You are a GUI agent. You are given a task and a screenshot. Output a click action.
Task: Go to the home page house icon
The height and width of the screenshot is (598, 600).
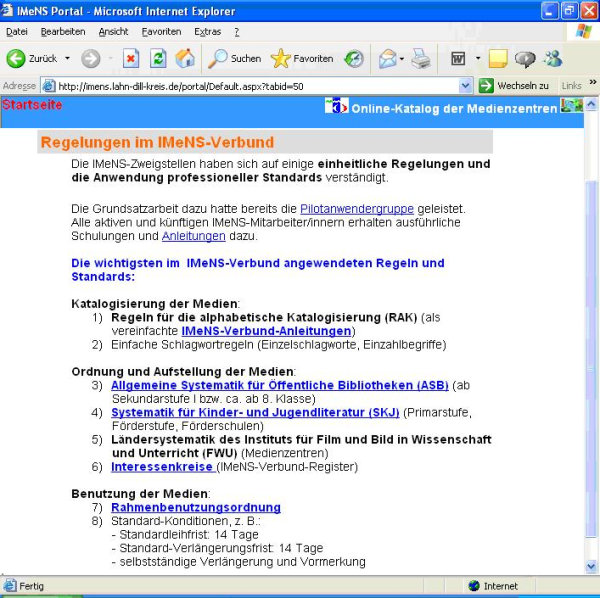point(185,59)
